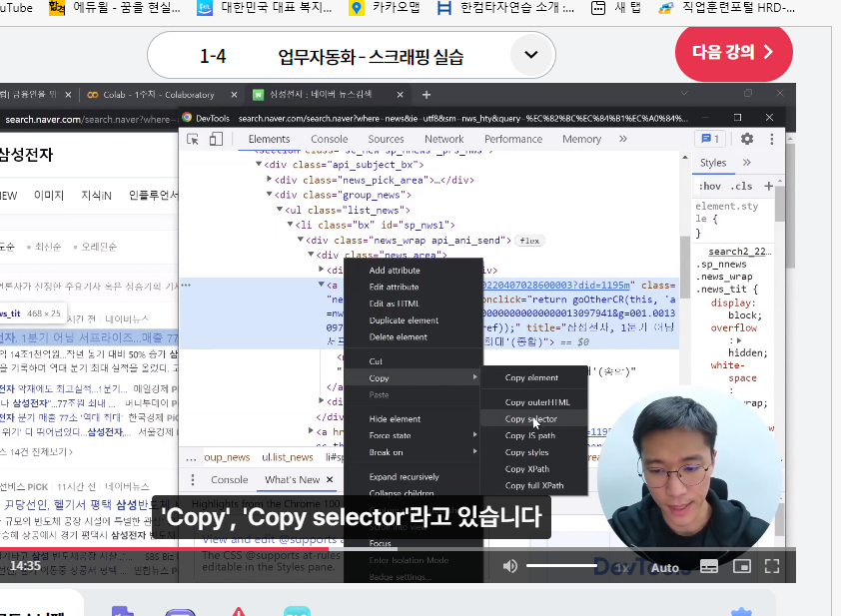This screenshot has width=841, height=616.
Task: Open the 에듀윌 bookmark
Action: click(x=115, y=8)
